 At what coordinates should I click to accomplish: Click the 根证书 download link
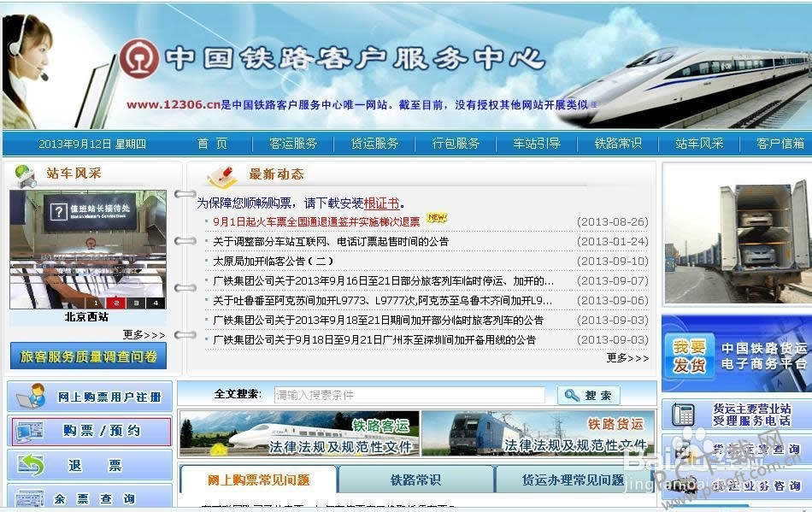(381, 203)
